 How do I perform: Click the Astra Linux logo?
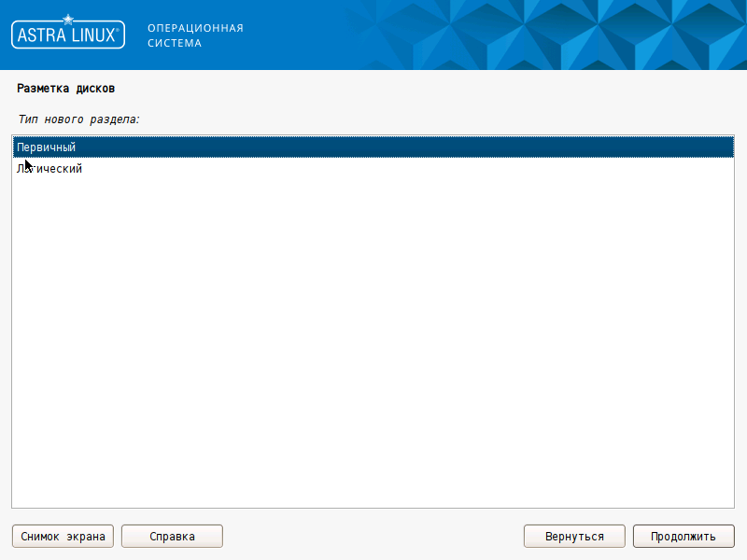pyautogui.click(x=67, y=34)
